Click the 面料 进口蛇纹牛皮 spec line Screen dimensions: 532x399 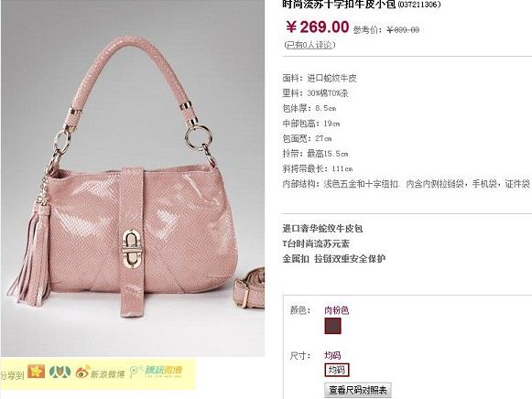point(320,79)
